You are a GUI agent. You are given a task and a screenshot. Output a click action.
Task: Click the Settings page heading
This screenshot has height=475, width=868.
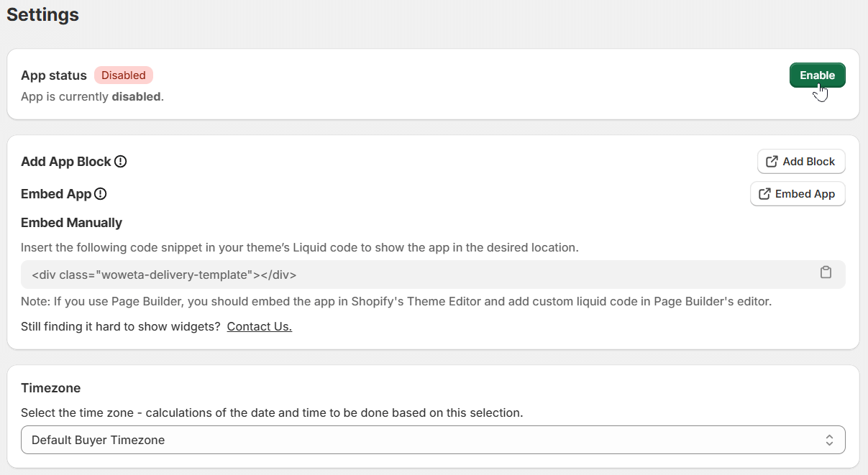click(42, 14)
